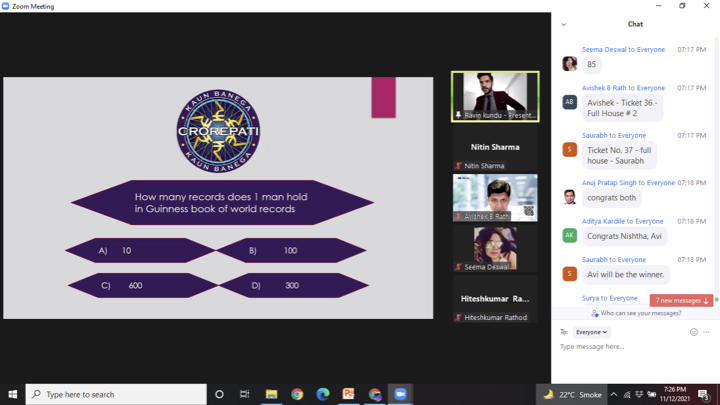Click the Kaun Banega Crorepati logo

(218, 131)
